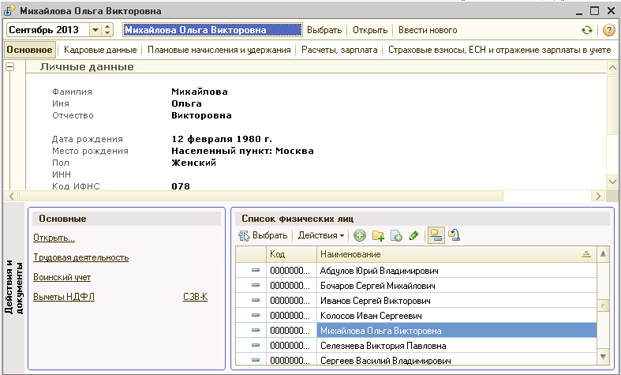Edit current entry with pencil icon
The height and width of the screenshot is (375, 621).
point(414,236)
